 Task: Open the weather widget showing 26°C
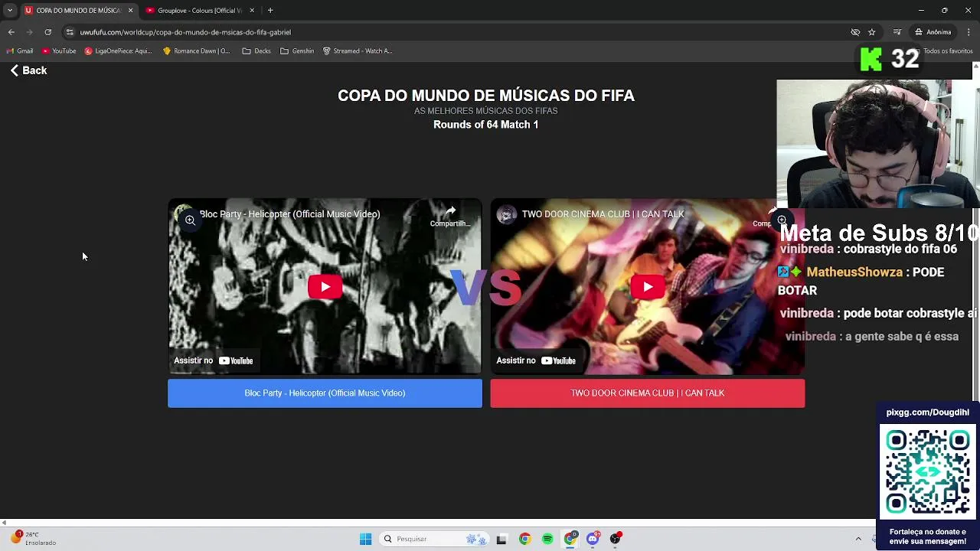[x=33, y=539]
